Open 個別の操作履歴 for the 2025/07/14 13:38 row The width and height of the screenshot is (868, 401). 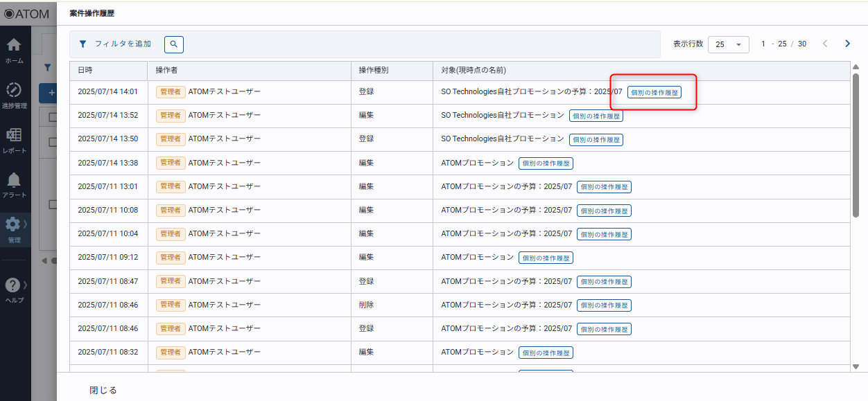pyautogui.click(x=546, y=163)
